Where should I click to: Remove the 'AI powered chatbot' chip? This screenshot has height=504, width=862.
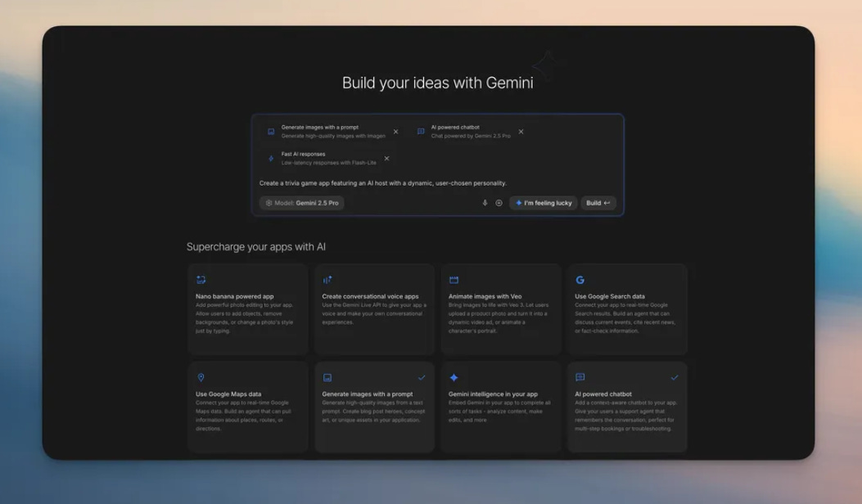point(521,132)
